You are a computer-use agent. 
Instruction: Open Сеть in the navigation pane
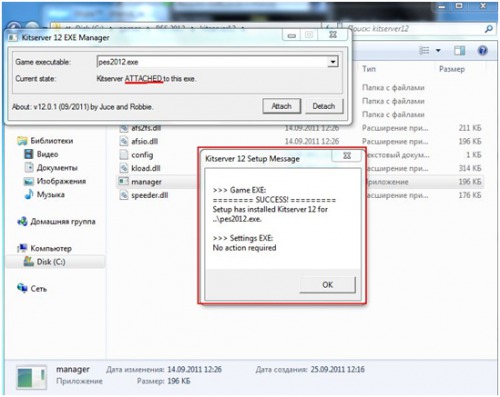(39, 289)
